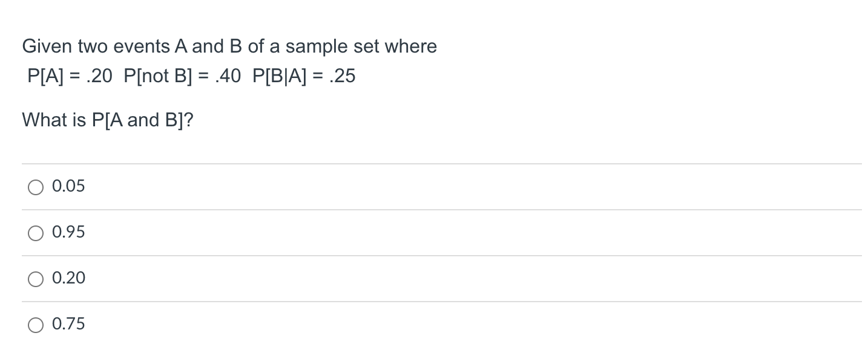The width and height of the screenshot is (868, 353).
Task: Mark 0.75 as the correct answer
Action: click(35, 325)
